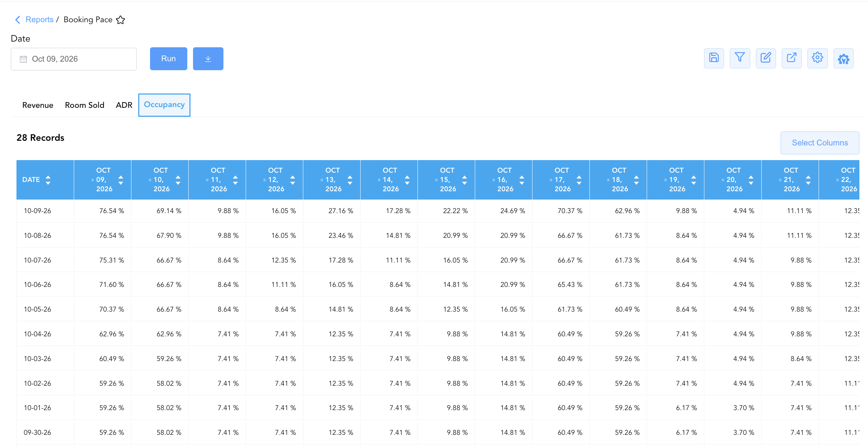Select the ADR tab
Screen dimensions: 868x447
[124, 105]
